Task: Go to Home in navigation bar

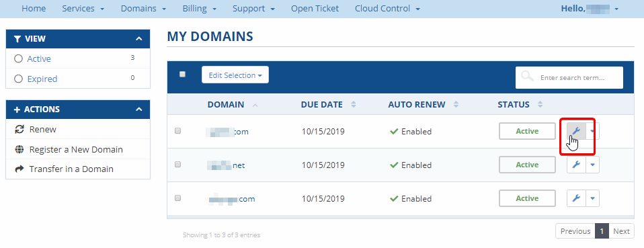Action: [34, 9]
